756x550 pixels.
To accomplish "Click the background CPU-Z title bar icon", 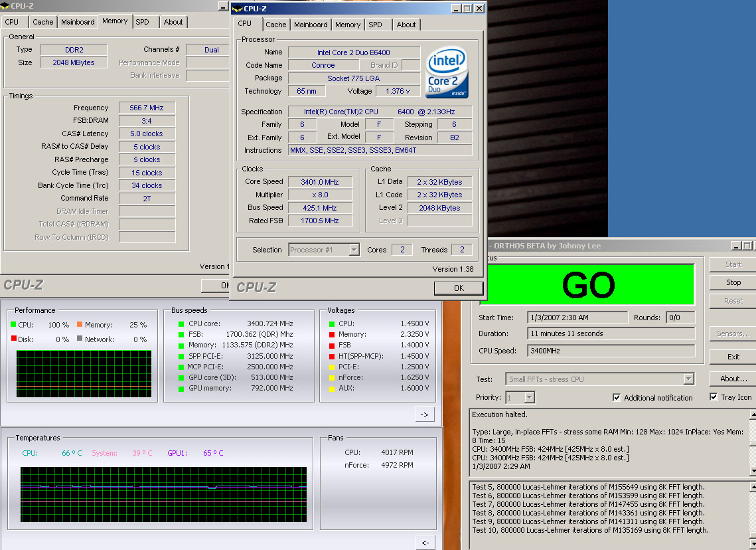I will click(5, 6).
